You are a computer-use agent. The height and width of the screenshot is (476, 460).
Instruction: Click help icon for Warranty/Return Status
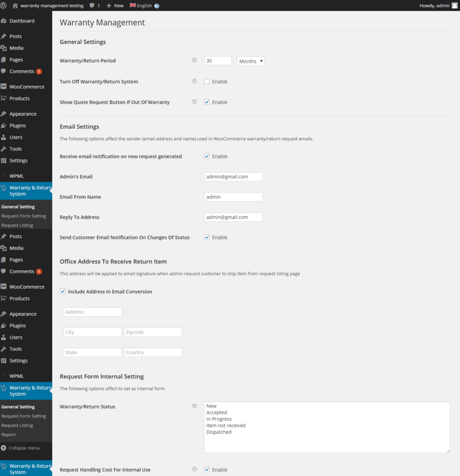[194, 406]
